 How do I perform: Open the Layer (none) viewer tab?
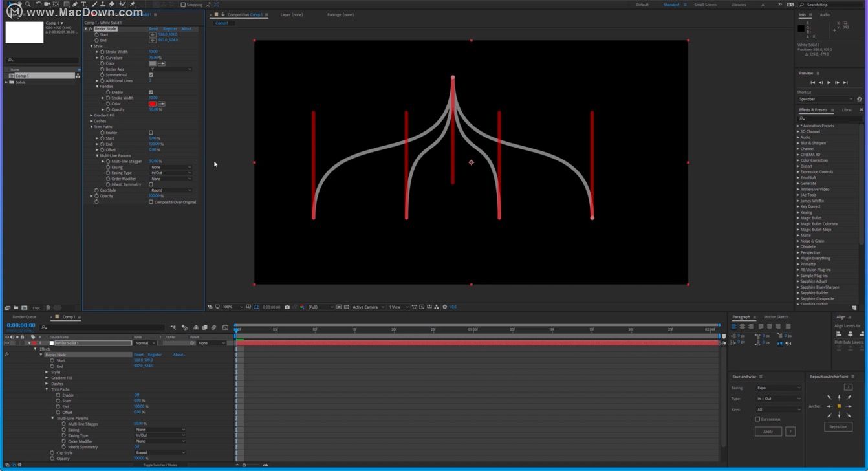[x=292, y=14]
